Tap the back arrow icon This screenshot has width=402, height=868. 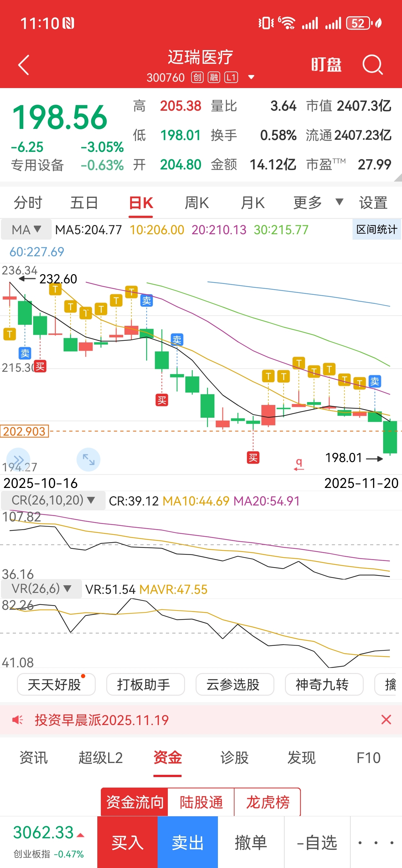(24, 65)
